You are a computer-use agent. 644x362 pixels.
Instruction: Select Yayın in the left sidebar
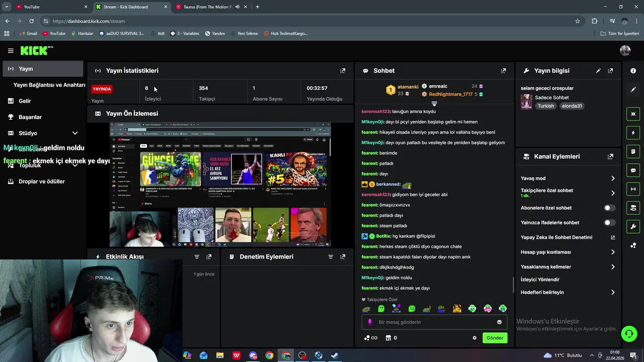click(43, 69)
